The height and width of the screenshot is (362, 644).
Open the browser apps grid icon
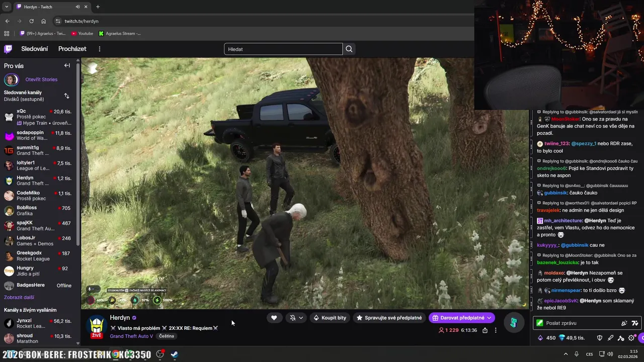coord(7,34)
